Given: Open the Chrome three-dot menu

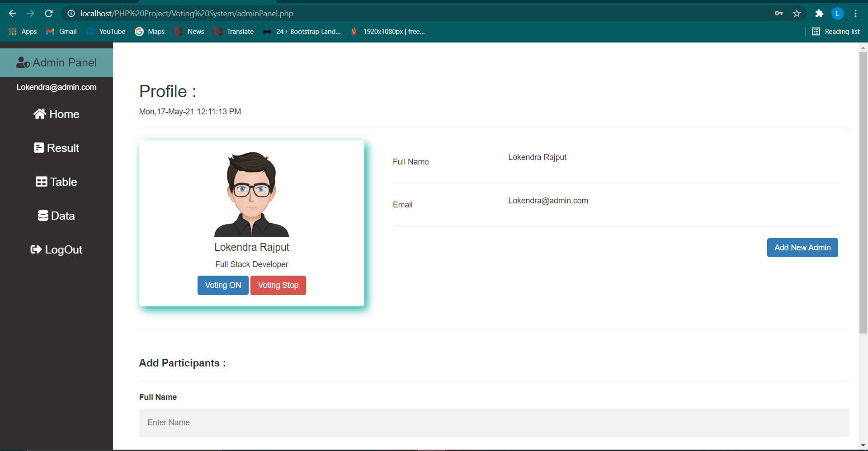Looking at the screenshot, I should 855,14.
